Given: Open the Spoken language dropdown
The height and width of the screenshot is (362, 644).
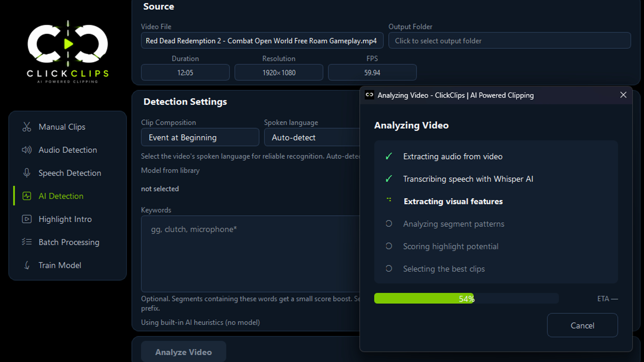Looking at the screenshot, I should (x=312, y=137).
